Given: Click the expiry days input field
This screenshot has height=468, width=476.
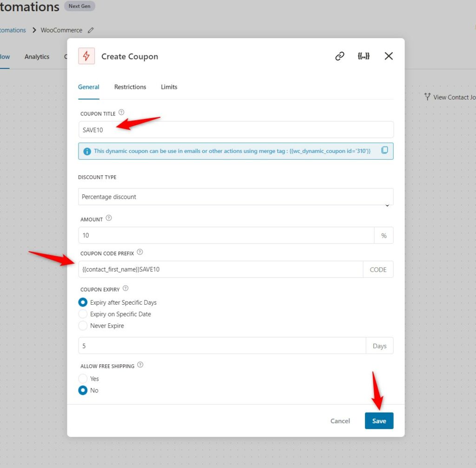Looking at the screenshot, I should click(x=222, y=346).
